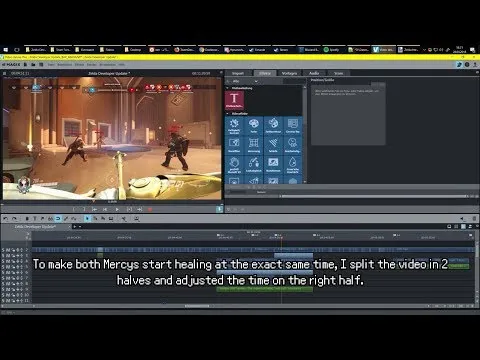This screenshot has width=480, height=360.
Task: Select the red T title effect tile
Action: coord(234,100)
